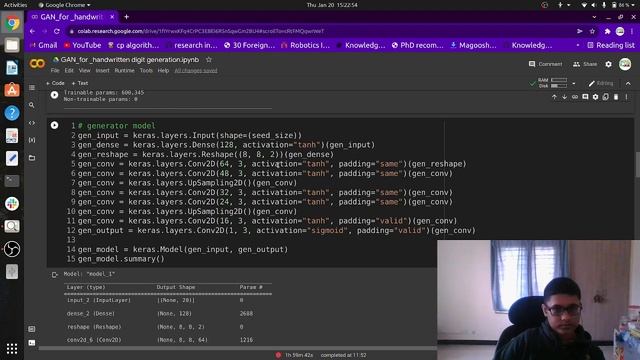Click the Disk usage bar
Viewport: 640px width, 360px height.
coord(559,86)
